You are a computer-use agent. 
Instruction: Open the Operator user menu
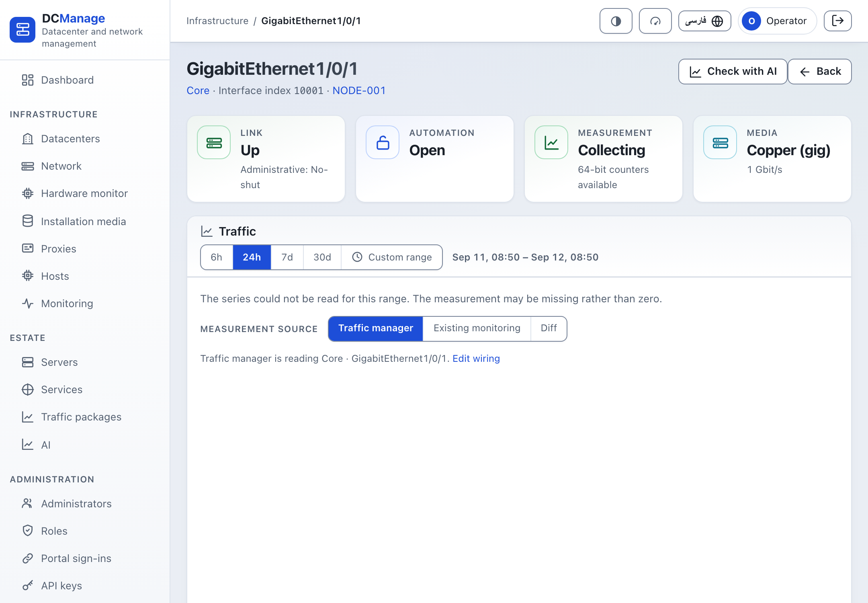777,21
